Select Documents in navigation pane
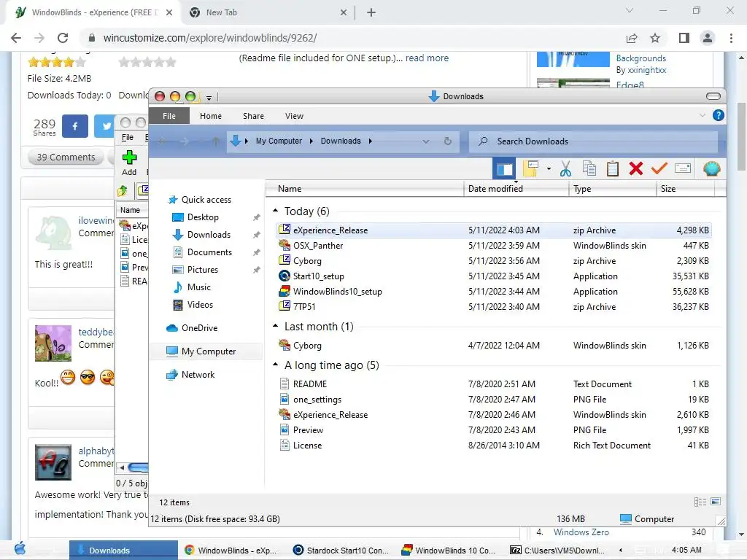 pos(209,252)
